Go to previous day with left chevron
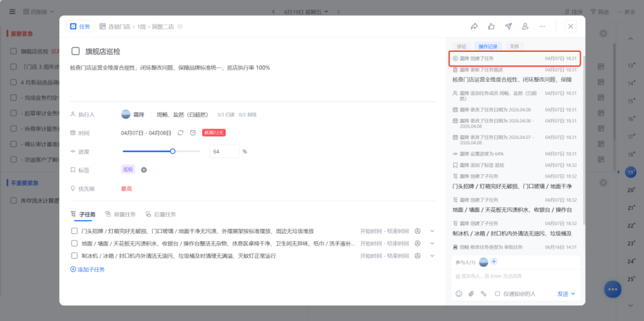The image size is (644, 321). 274,12
